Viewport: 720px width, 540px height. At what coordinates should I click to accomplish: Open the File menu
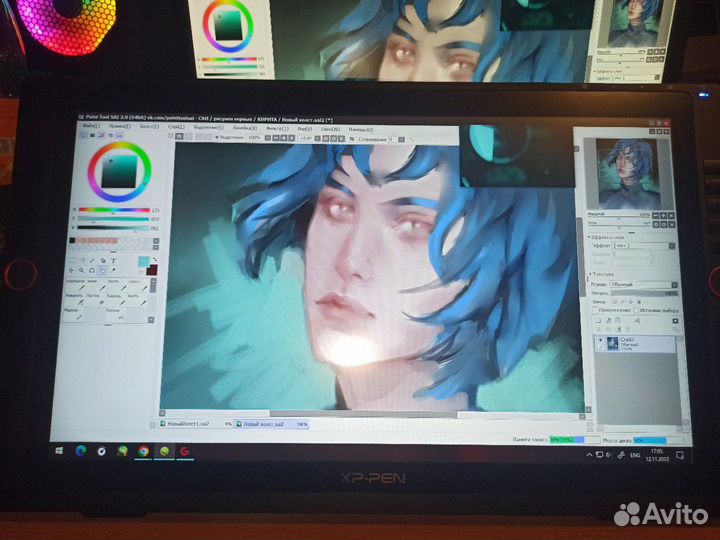90,125
